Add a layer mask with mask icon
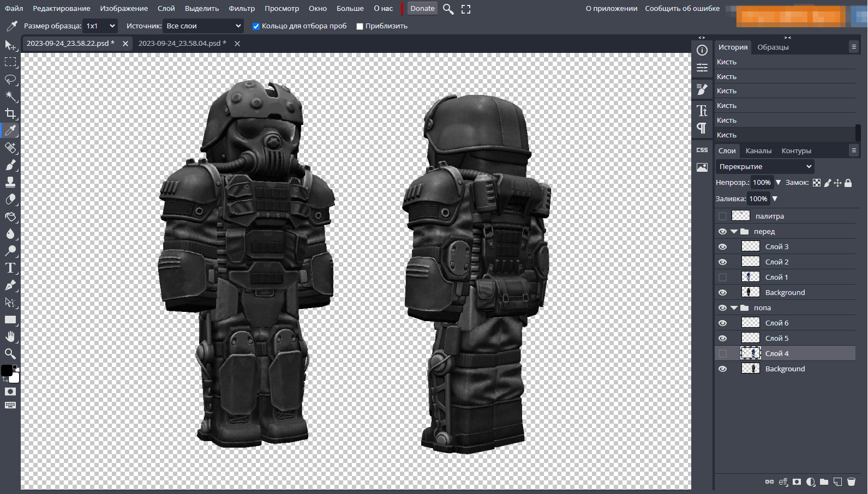 [797, 481]
